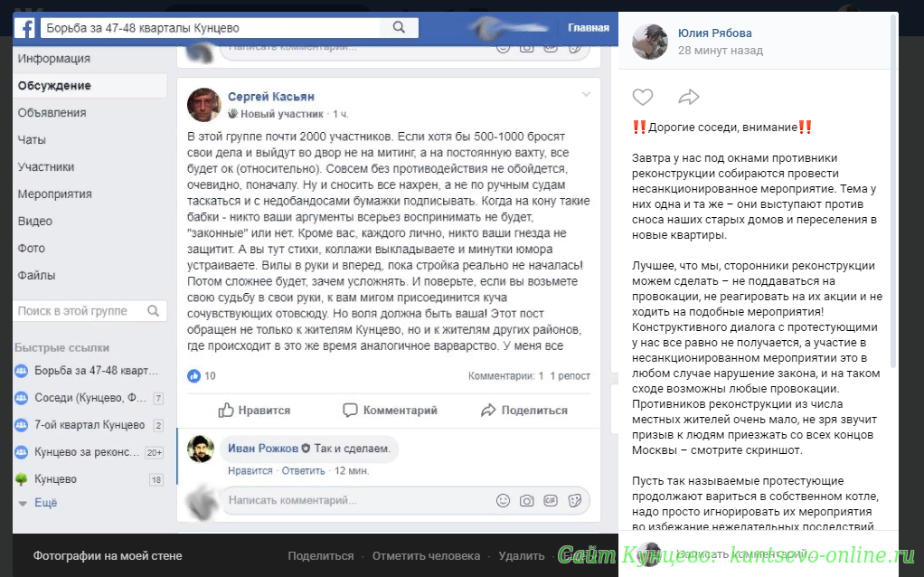The height and width of the screenshot is (577, 924).
Task: Toggle Нравится on Сергей Касьян's post
Action: pyautogui.click(x=254, y=411)
